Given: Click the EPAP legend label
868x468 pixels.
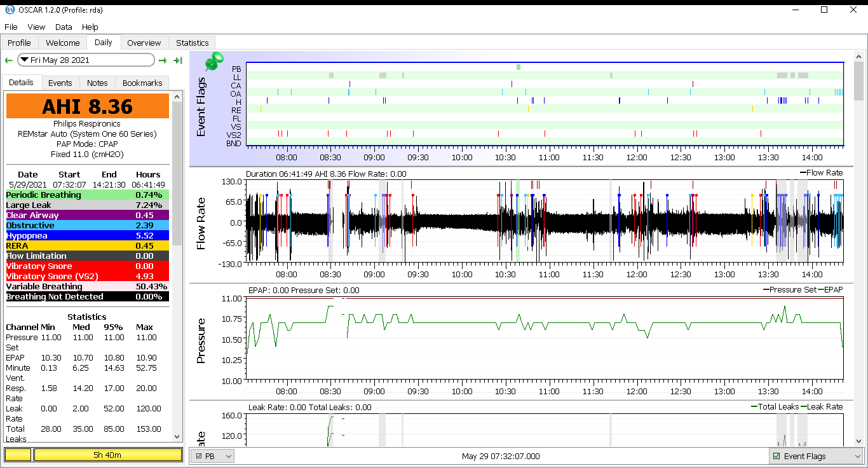Looking at the screenshot, I should (834, 289).
